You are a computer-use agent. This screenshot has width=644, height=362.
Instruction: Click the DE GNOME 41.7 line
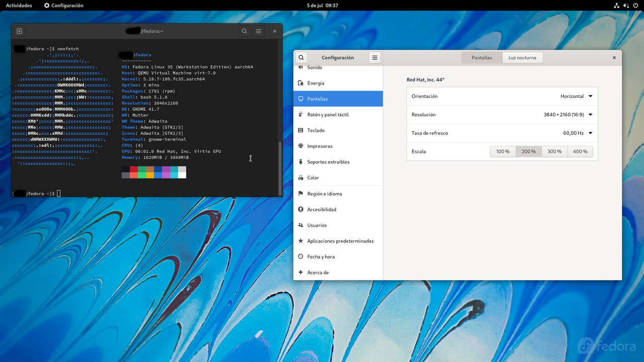tap(140, 109)
